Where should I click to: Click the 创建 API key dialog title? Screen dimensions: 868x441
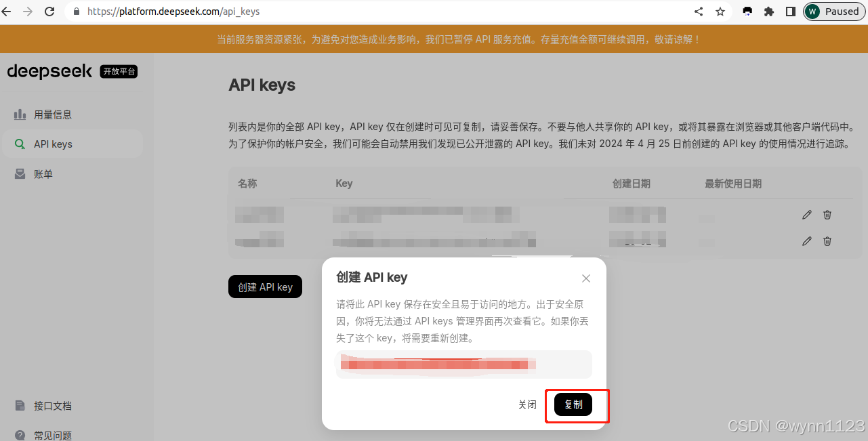(372, 278)
